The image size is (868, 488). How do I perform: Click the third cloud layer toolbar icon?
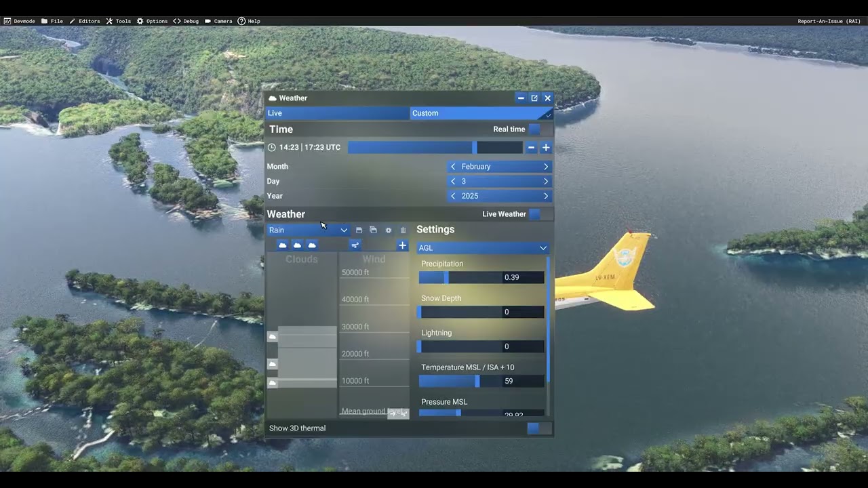tap(312, 245)
